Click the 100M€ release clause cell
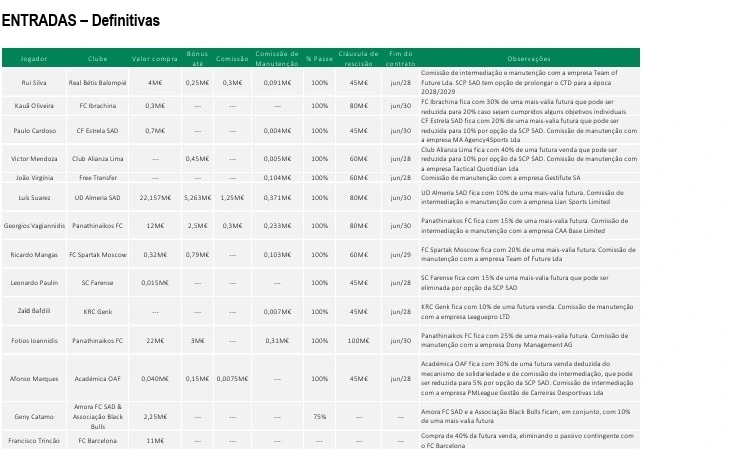729x455 pixels. pyautogui.click(x=358, y=341)
